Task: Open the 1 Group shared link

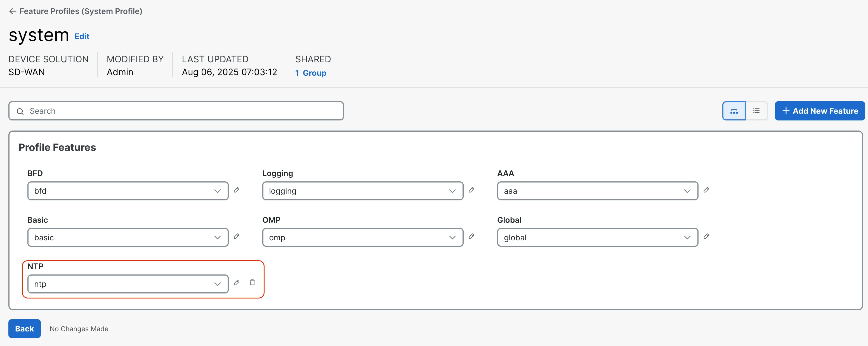Action: [x=310, y=73]
